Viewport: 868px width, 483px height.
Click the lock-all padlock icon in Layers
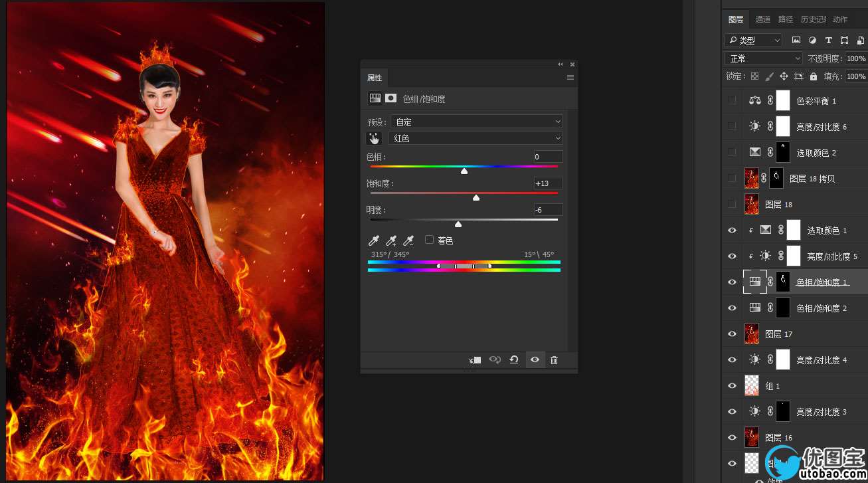pyautogui.click(x=814, y=76)
